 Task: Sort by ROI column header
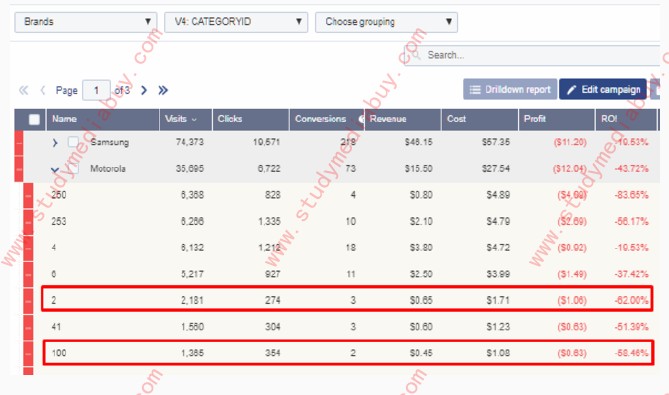(x=626, y=119)
